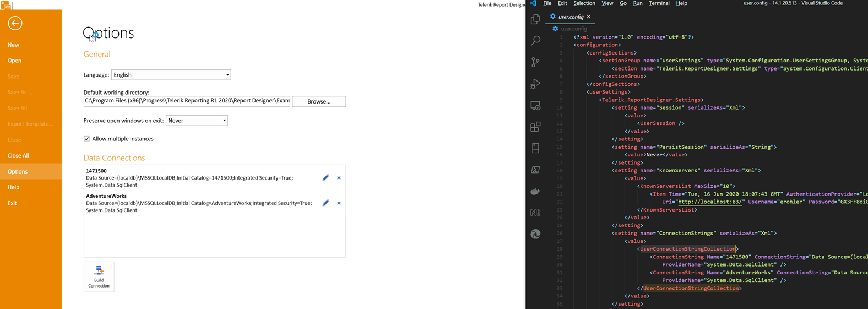The image size is (868, 309).
Task: Open Explorer in VS Code activity bar
Action: pos(535,19)
